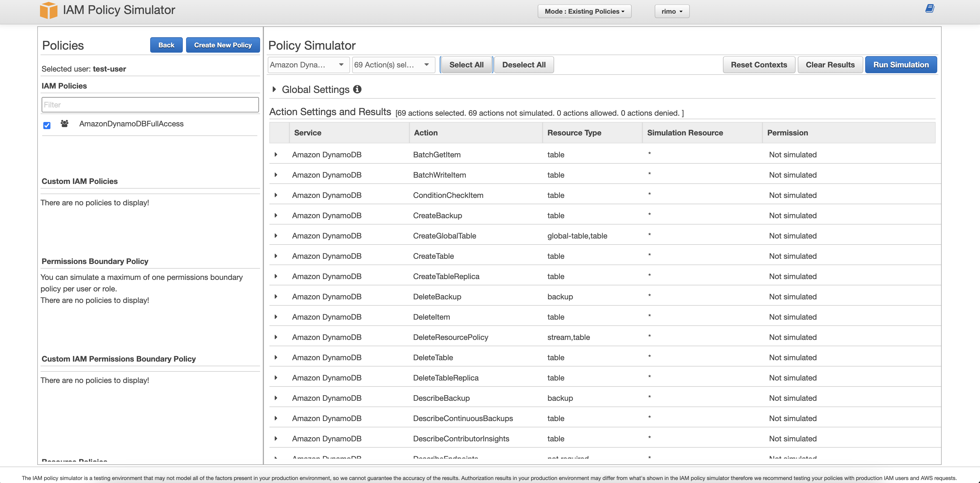
Task: Click the Clear Results button
Action: click(830, 65)
